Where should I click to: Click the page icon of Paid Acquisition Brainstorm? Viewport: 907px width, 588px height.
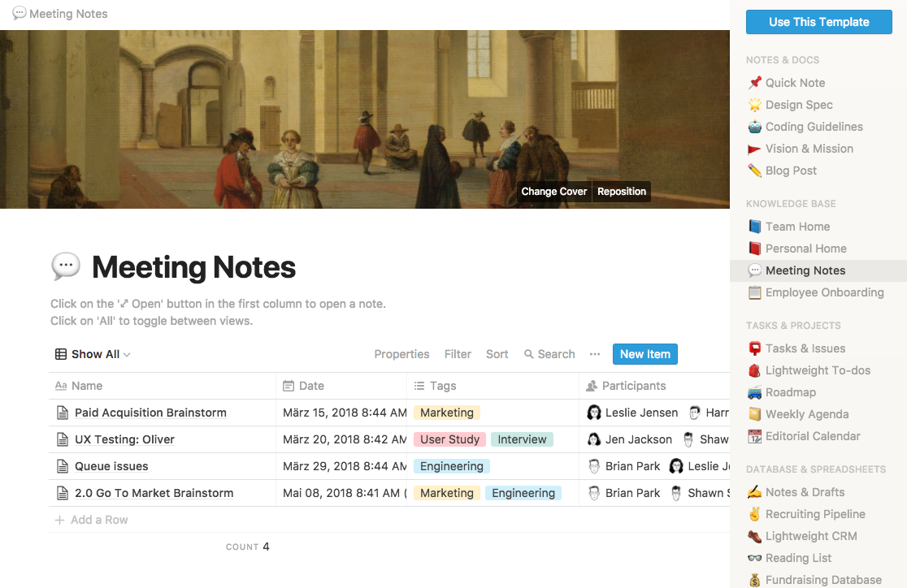tap(63, 413)
